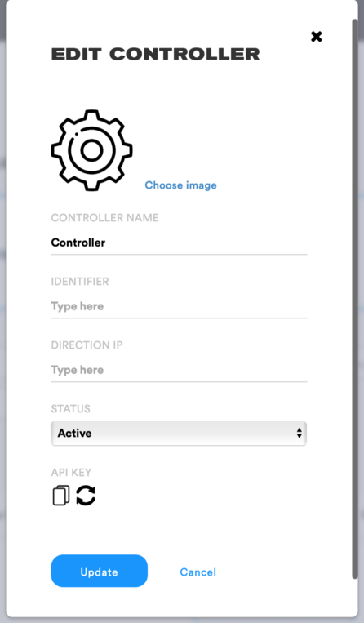Click the up-down arrows on Status select
Viewport: 364px width, 623px height.
(299, 433)
